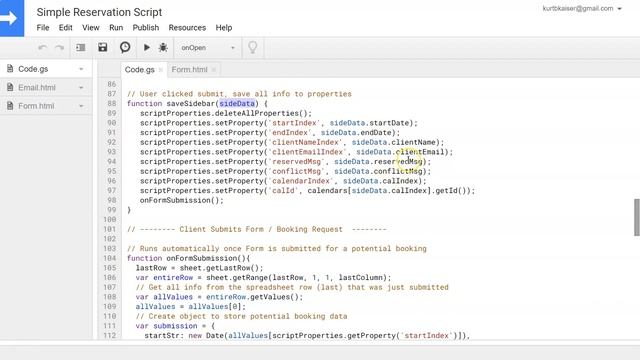640x360 pixels.
Task: Start debugging with the bug icon
Action: [x=163, y=47]
